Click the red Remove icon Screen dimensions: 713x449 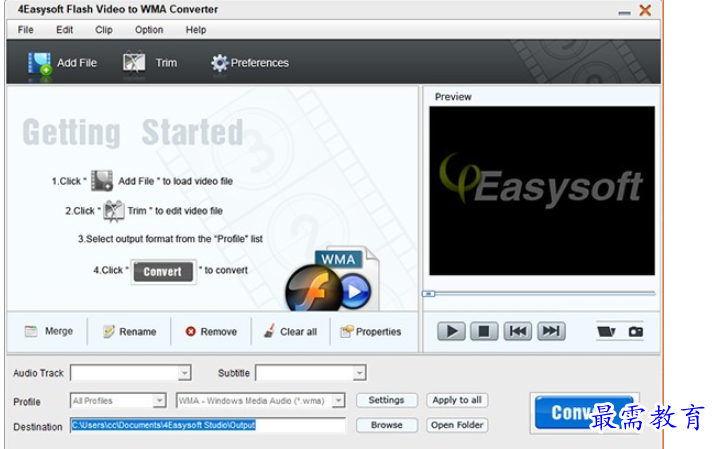(191, 332)
